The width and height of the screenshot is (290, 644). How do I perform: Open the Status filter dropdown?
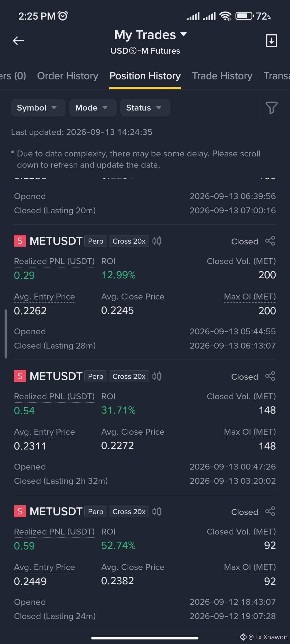point(145,108)
